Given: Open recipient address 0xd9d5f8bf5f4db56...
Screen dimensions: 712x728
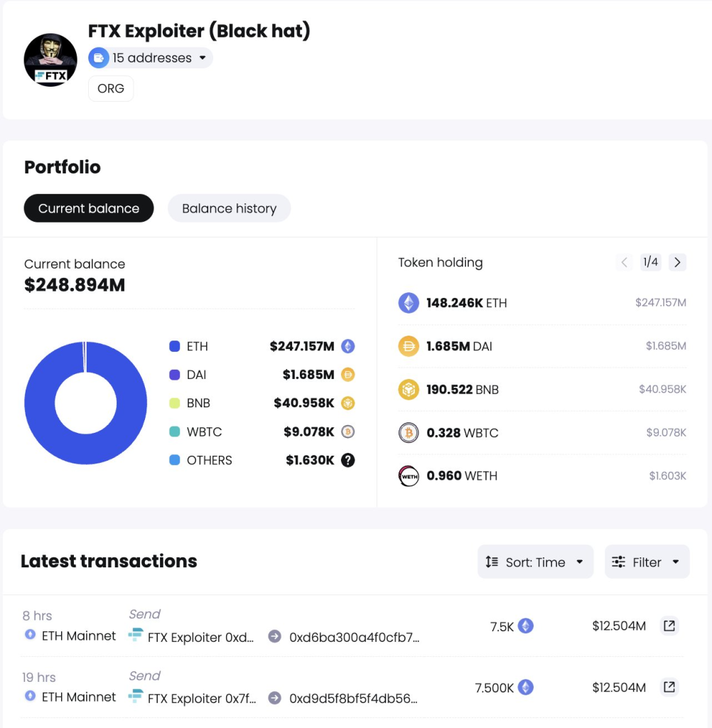Looking at the screenshot, I should pos(353,698).
